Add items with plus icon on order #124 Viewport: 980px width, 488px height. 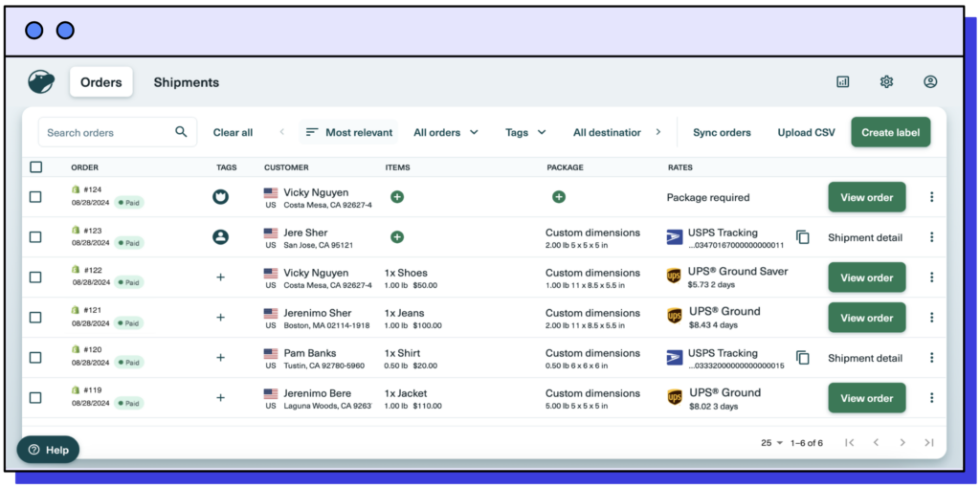[397, 197]
